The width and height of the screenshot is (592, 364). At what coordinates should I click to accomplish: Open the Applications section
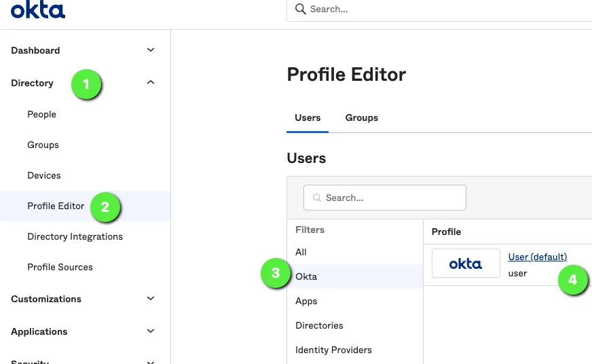39,331
